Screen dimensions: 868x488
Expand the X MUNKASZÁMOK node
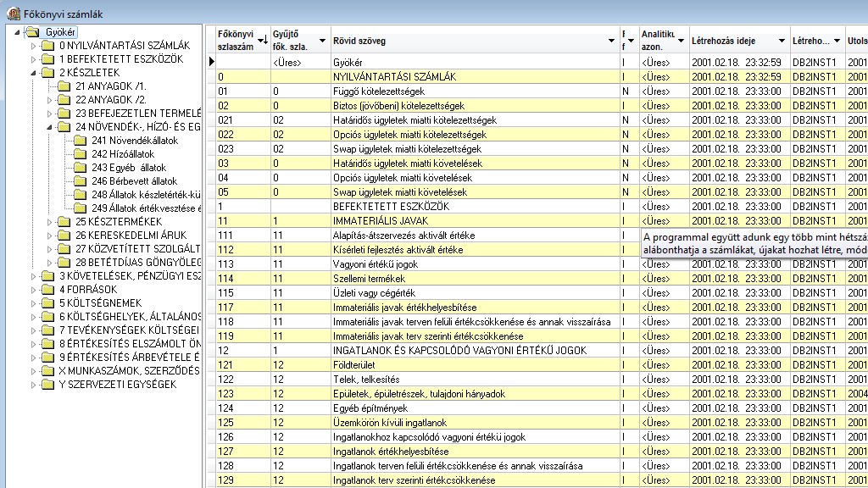pos(33,371)
